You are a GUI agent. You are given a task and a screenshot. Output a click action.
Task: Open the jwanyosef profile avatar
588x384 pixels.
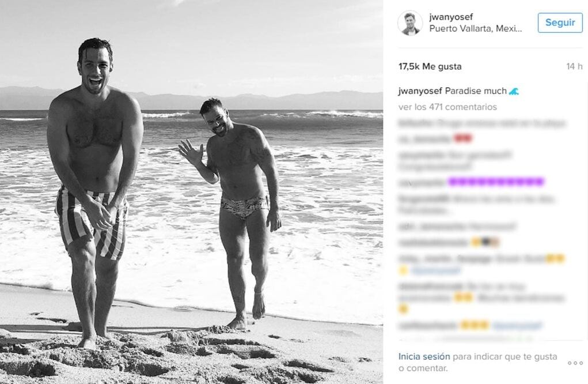coord(410,23)
